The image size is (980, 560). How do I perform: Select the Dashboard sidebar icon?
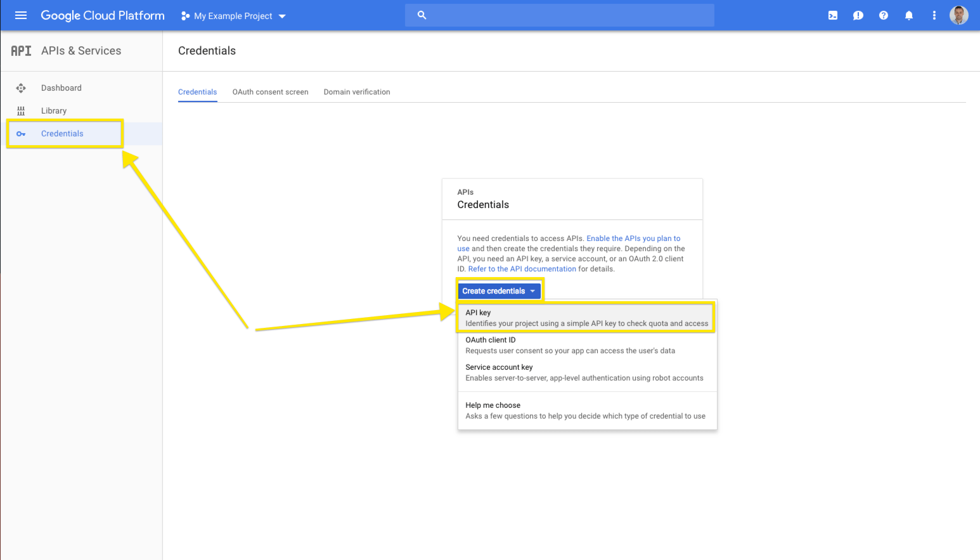(21, 88)
